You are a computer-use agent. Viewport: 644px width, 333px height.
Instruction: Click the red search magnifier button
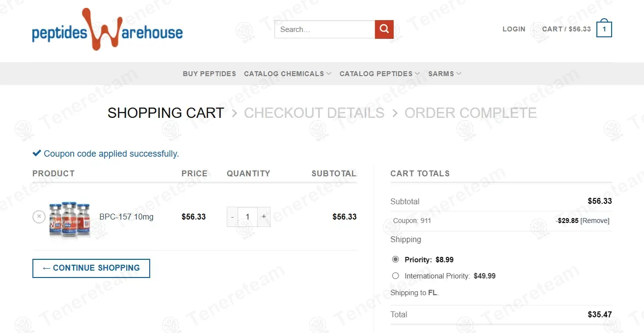point(384,29)
